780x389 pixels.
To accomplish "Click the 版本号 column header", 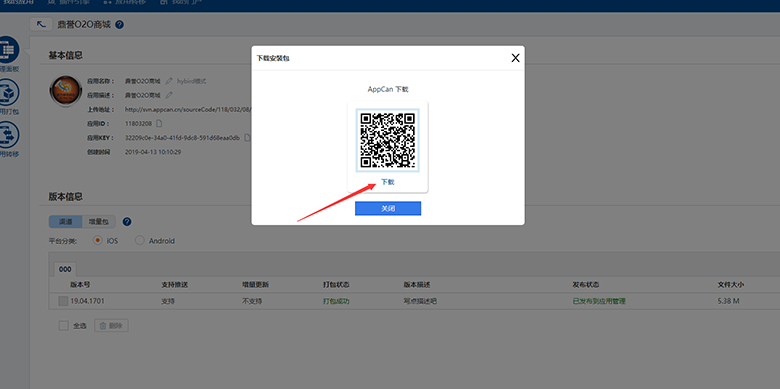I will (x=80, y=285).
